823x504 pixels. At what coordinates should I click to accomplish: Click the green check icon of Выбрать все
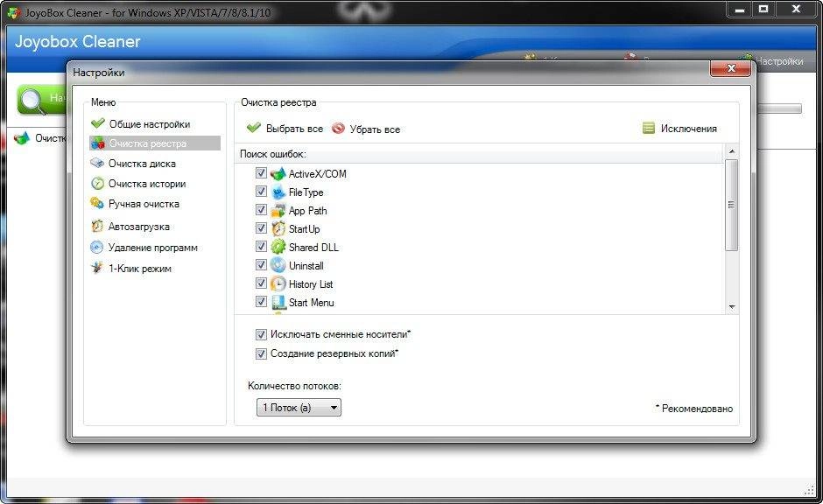pos(254,128)
